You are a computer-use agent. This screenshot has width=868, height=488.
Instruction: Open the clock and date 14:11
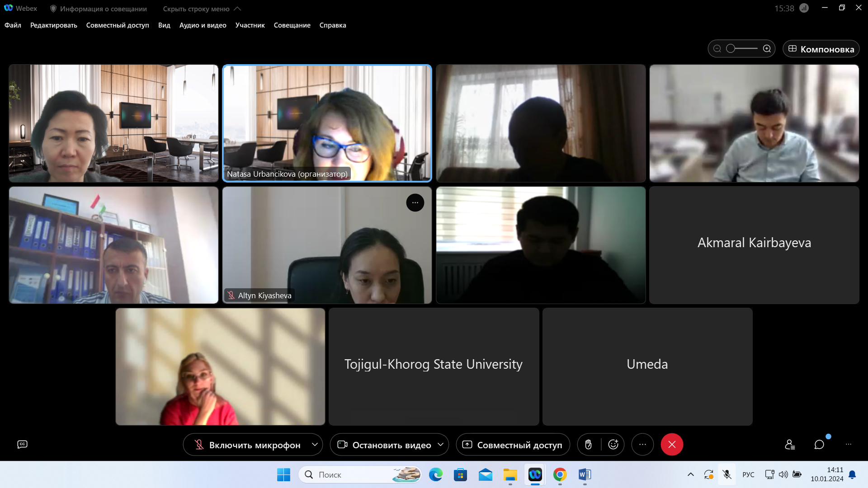point(827,474)
